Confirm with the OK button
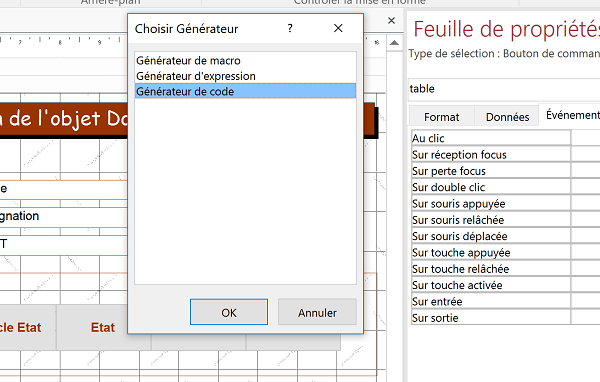Screen dimensions: 600x382 point(229,312)
